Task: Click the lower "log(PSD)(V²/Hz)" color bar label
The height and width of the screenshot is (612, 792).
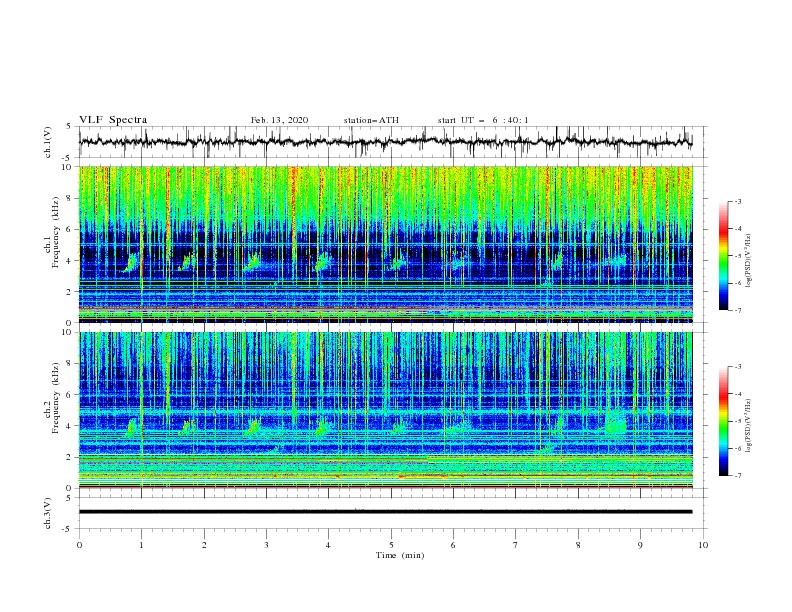Action: pyautogui.click(x=749, y=425)
